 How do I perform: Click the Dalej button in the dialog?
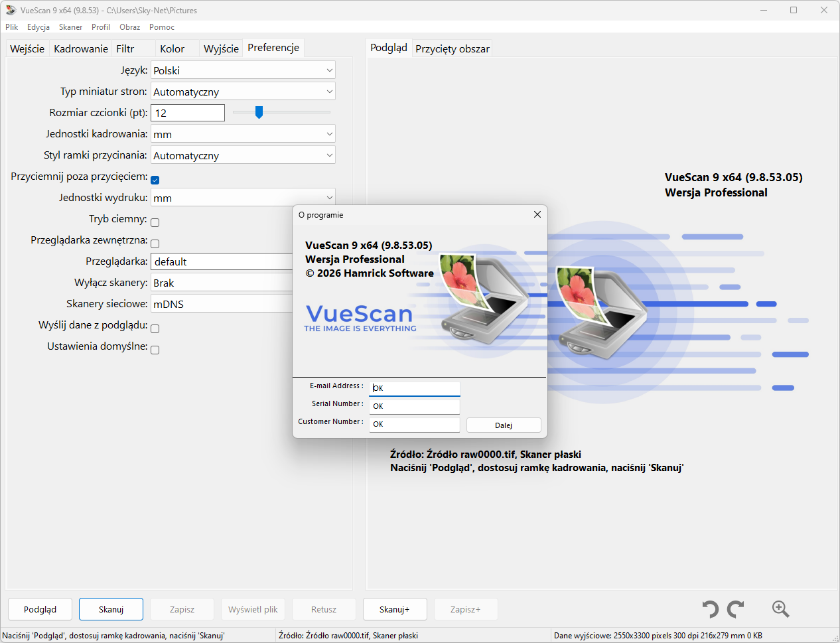tap(504, 425)
